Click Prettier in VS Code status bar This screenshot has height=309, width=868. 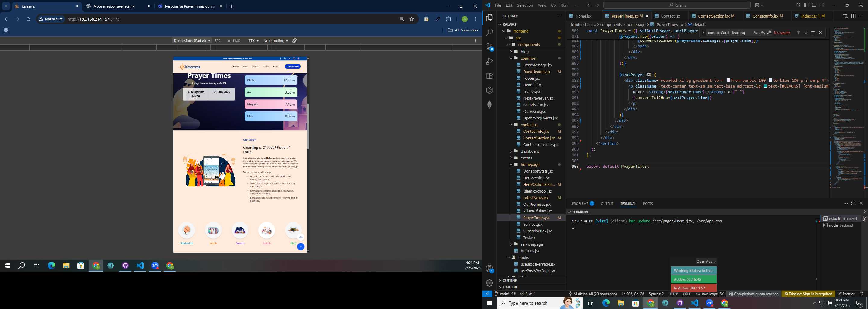846,294
